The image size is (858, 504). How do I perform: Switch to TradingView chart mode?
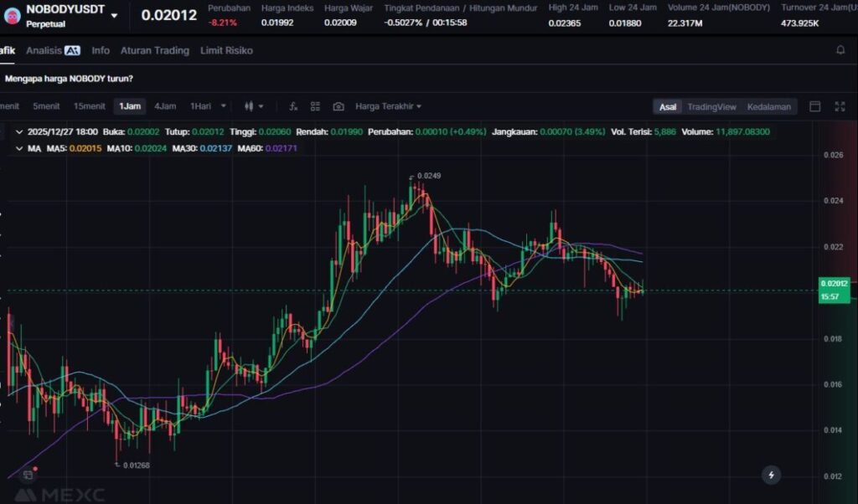pos(711,106)
